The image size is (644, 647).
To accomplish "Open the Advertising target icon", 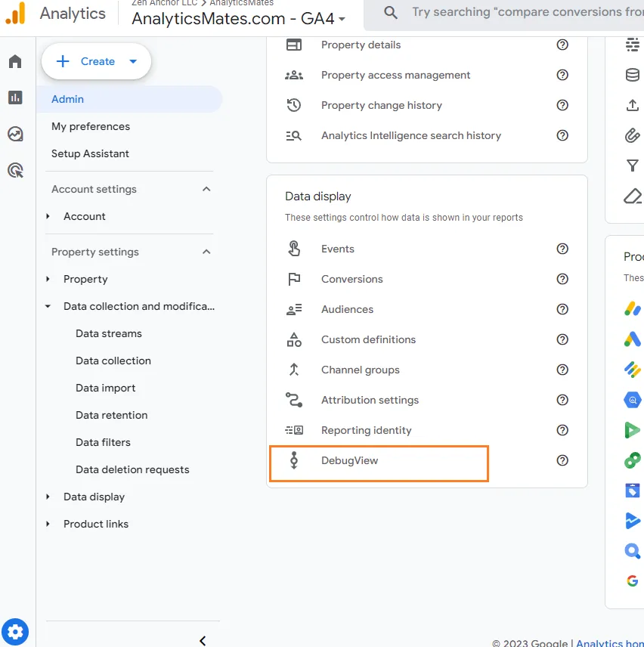I will coord(15,170).
